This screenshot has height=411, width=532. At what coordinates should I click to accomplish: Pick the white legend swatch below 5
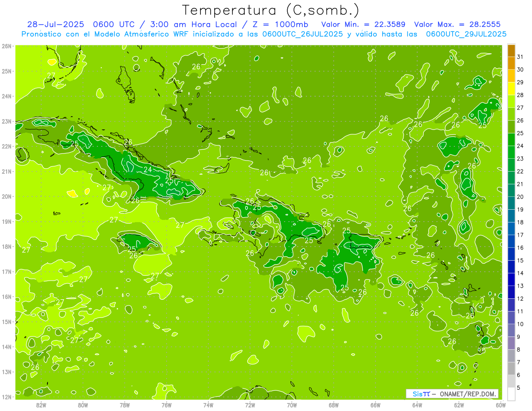pyautogui.click(x=511, y=394)
